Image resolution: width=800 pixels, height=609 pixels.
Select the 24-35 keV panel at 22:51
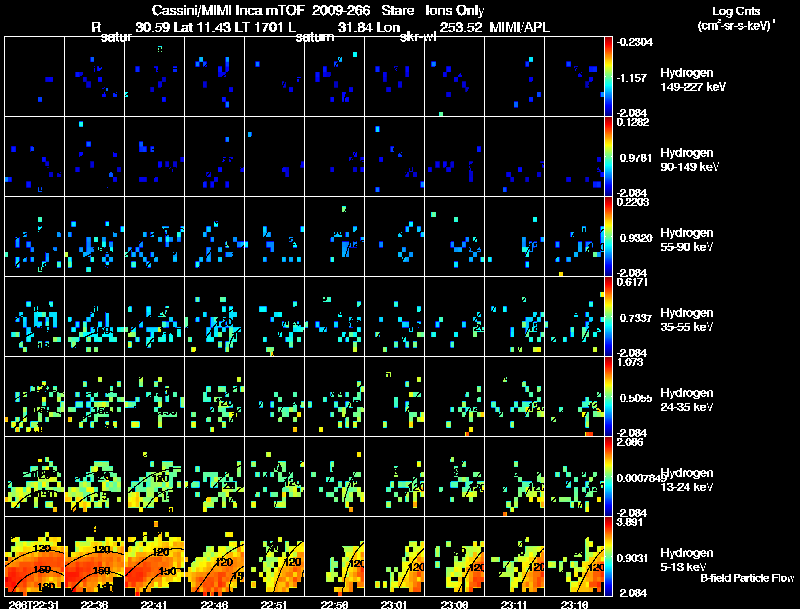pyautogui.click(x=274, y=396)
